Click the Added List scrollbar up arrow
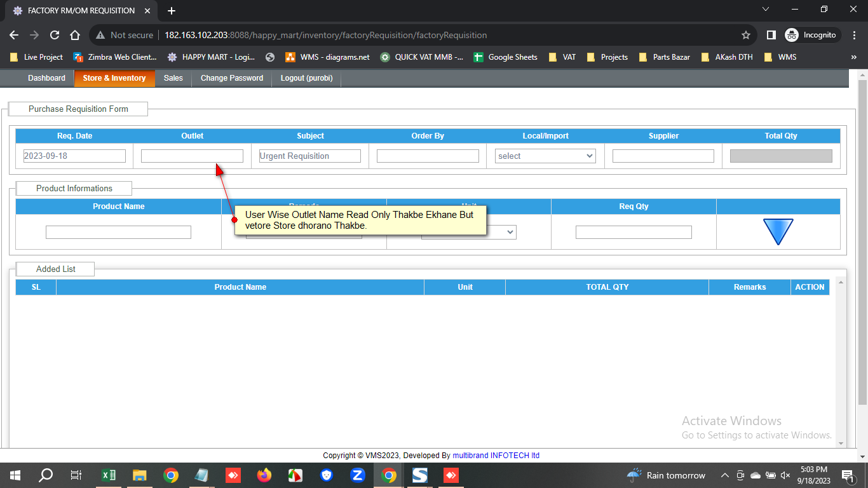868x488 pixels. tap(841, 282)
